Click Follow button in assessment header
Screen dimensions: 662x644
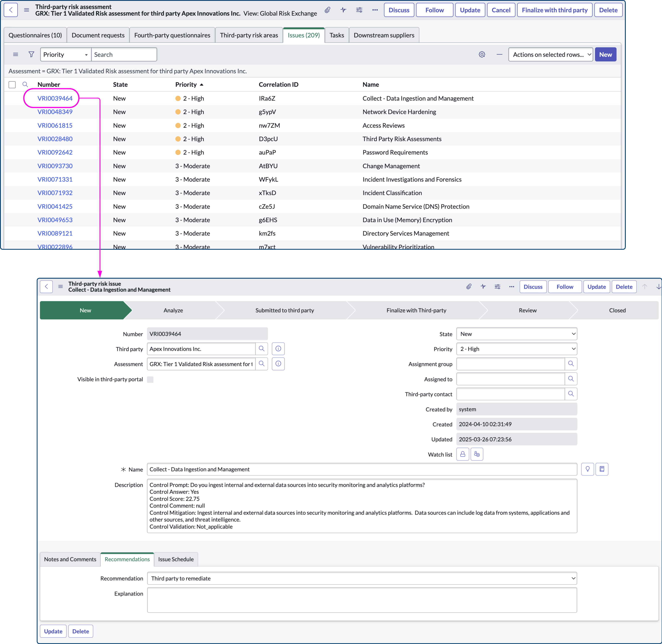pyautogui.click(x=435, y=10)
